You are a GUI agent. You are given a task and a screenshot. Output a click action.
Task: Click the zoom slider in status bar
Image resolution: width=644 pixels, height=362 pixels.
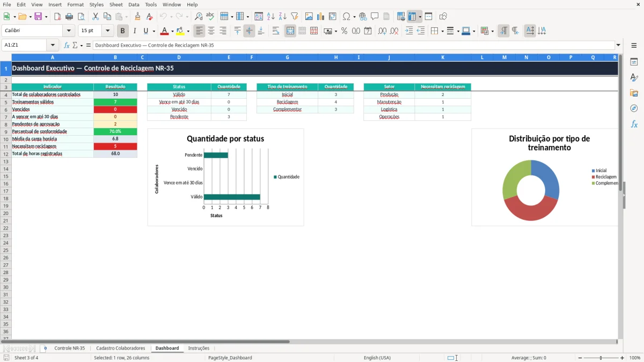click(601, 358)
